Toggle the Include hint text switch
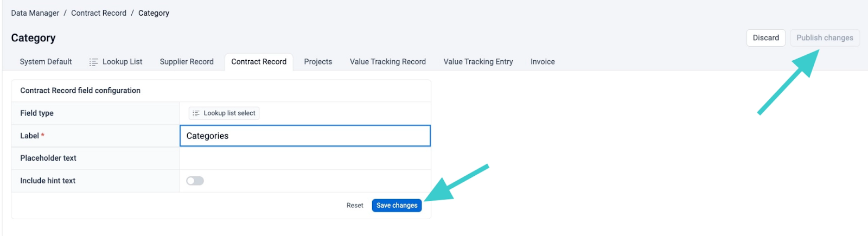This screenshot has width=868, height=236. tap(195, 181)
